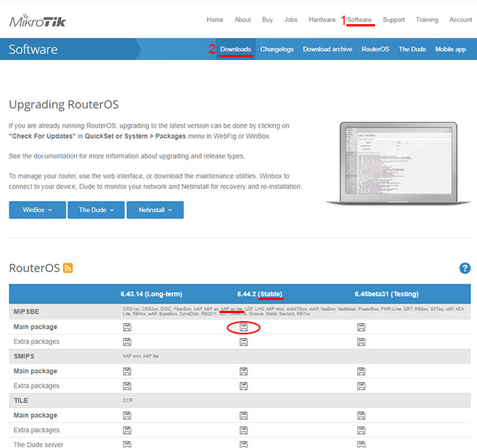Expand the Netinstall download dropdown
The image size is (477, 448).
(155, 210)
